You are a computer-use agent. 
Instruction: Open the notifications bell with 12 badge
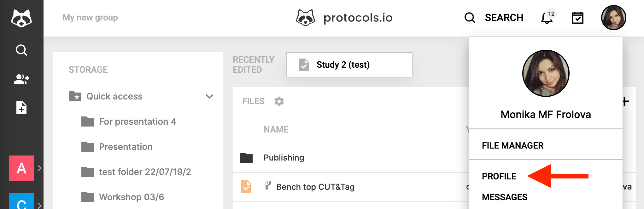click(548, 17)
